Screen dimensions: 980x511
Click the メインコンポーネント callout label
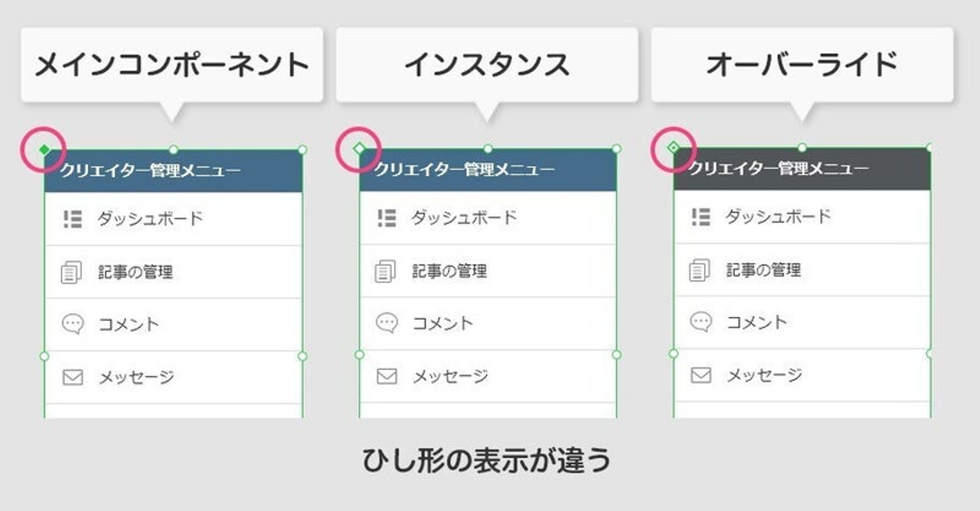171,65
